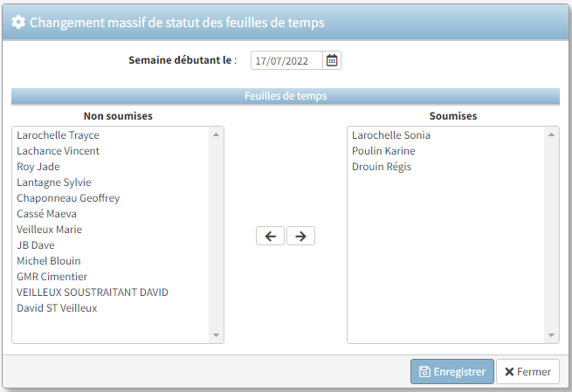Screen dimensions: 572x392
Task: Select GMR Cimentier entry
Action: click(x=52, y=277)
